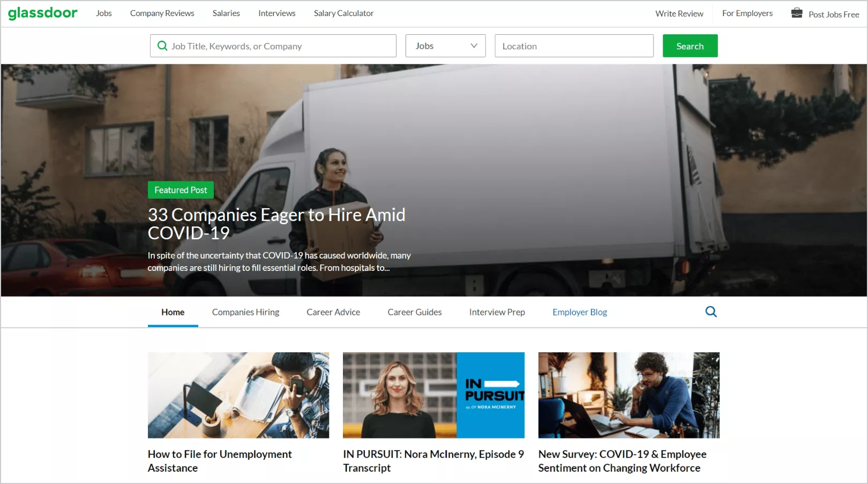Open the Employer Blog link
The image size is (868, 484).
tap(580, 312)
